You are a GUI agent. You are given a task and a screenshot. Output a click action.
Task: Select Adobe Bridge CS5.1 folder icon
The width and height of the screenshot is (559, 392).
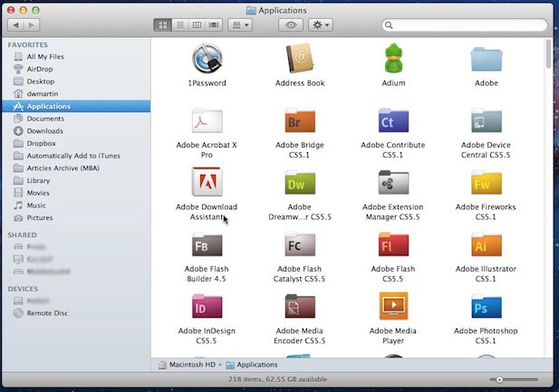pos(300,120)
